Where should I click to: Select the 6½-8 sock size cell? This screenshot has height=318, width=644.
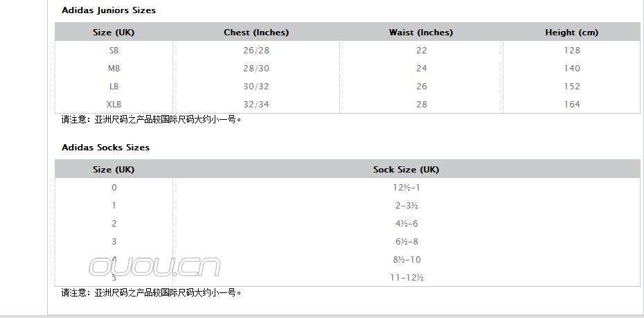click(406, 242)
